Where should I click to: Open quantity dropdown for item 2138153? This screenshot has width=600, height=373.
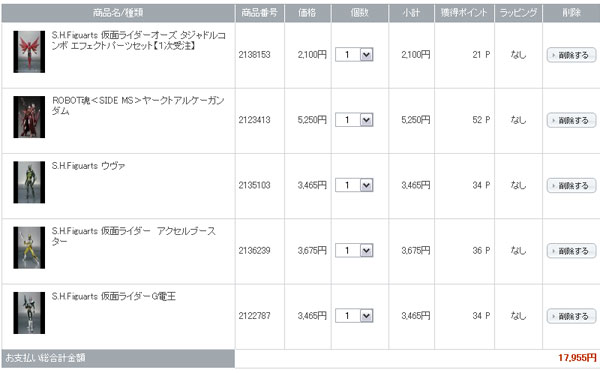click(354, 55)
